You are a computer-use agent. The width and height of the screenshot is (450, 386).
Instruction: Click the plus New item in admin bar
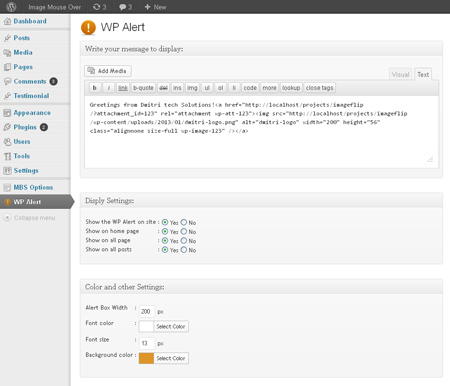(x=155, y=7)
